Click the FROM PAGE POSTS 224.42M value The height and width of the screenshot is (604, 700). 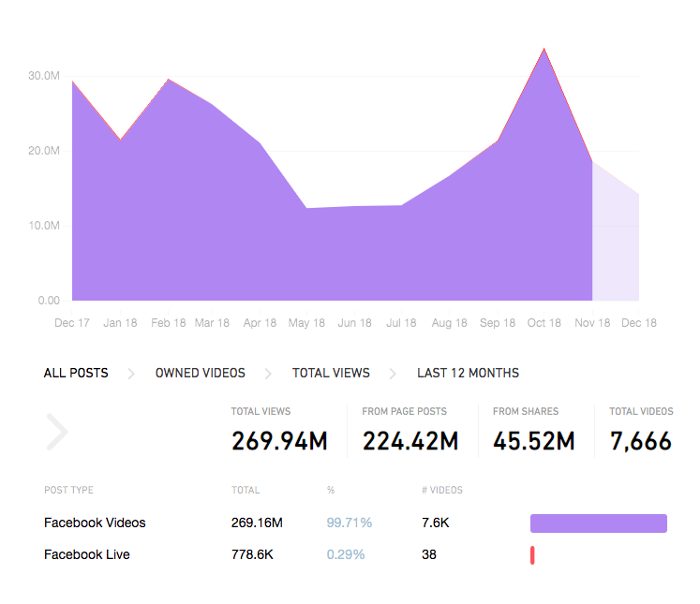(410, 441)
